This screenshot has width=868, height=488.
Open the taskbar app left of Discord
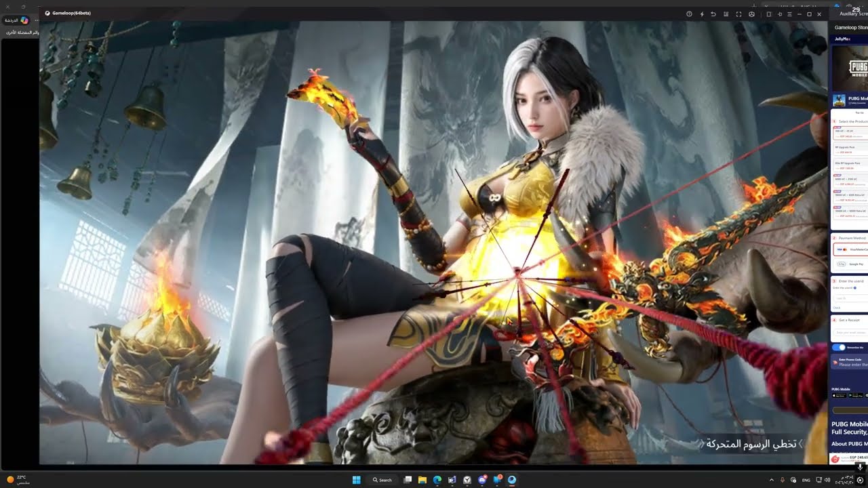tap(467, 480)
